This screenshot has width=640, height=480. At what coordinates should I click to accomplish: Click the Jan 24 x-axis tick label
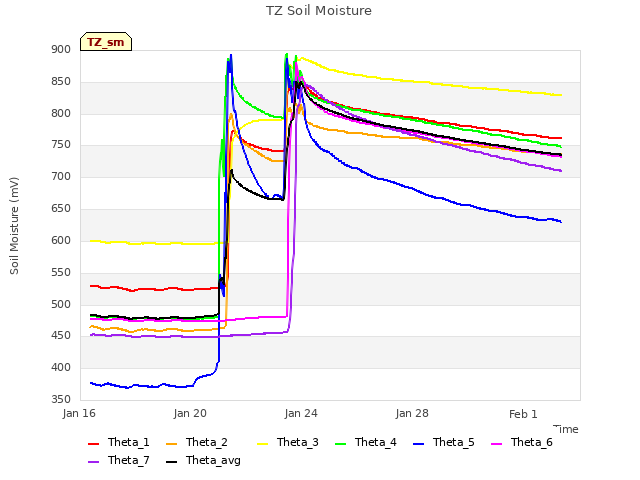(x=301, y=413)
